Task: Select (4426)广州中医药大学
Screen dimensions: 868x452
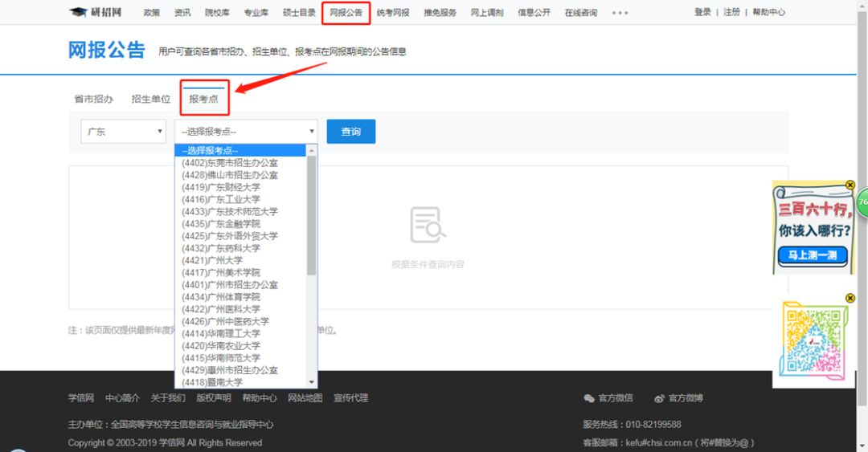Action: (x=241, y=321)
